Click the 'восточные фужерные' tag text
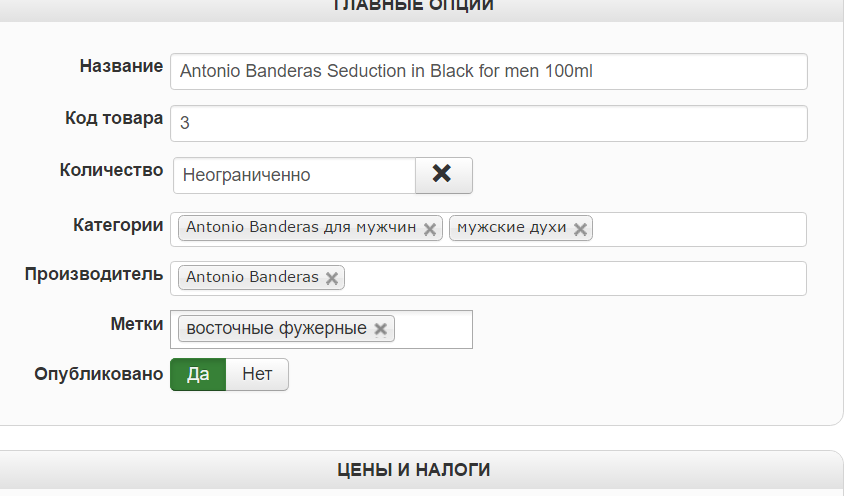 click(276, 329)
